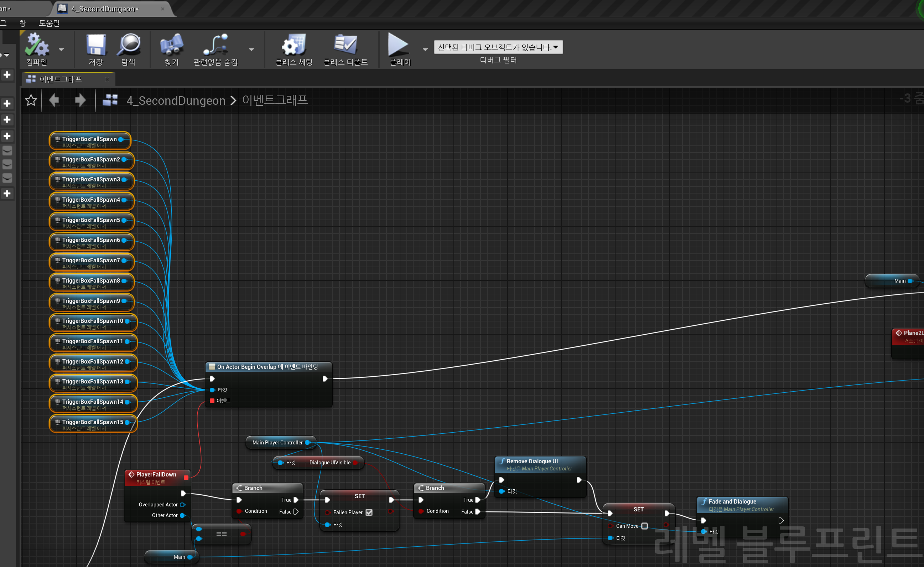Viewport: 924px width, 567px height.
Task: Open the Help (도움말) menu
Action: pos(49,23)
